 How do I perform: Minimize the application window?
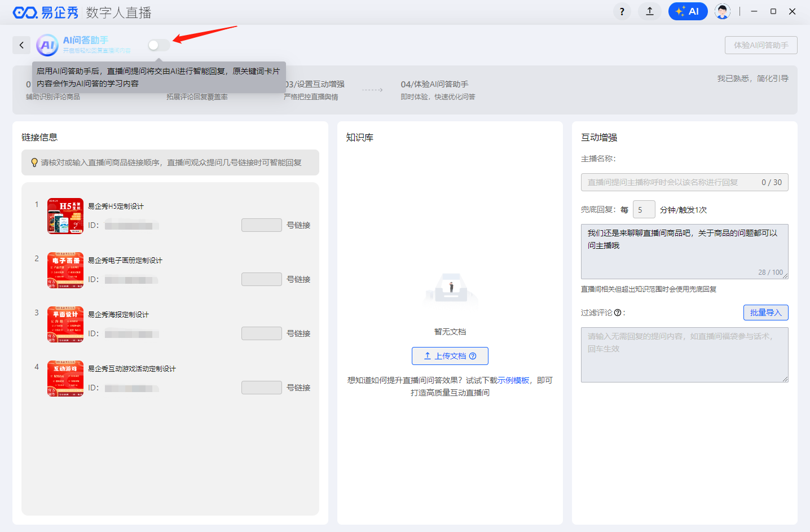point(754,11)
